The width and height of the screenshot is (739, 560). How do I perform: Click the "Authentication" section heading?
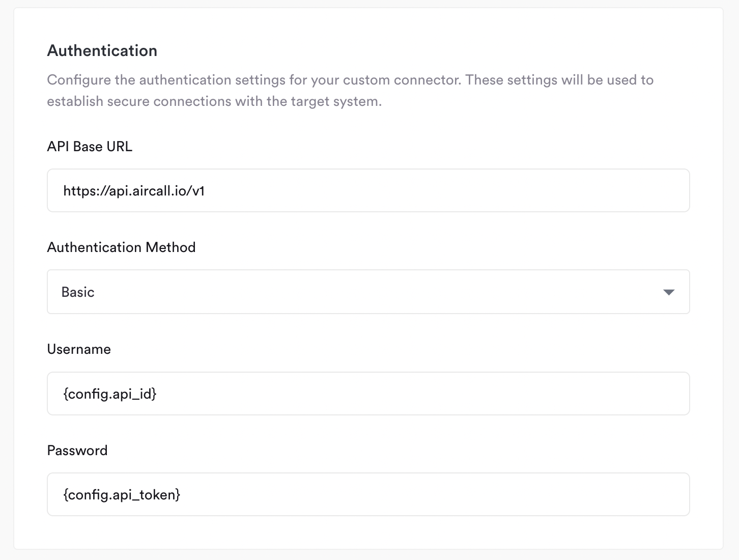tap(102, 51)
